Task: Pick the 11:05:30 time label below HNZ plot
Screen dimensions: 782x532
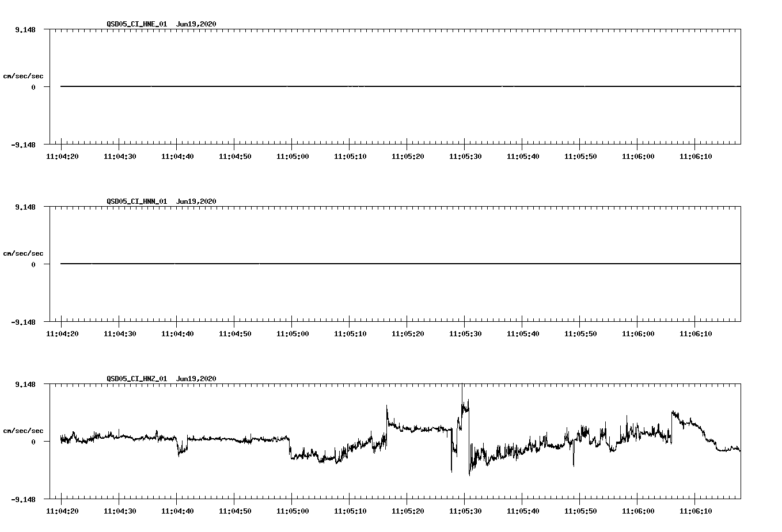Action: click(465, 511)
